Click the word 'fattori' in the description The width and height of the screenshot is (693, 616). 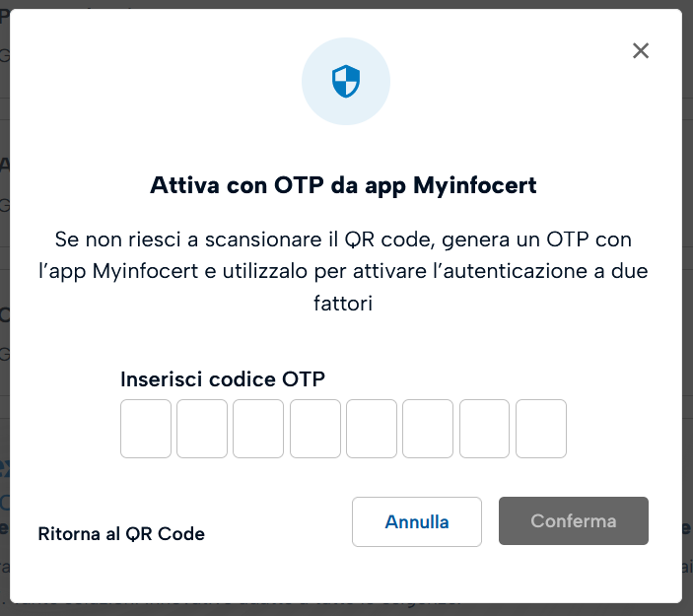pos(343,305)
